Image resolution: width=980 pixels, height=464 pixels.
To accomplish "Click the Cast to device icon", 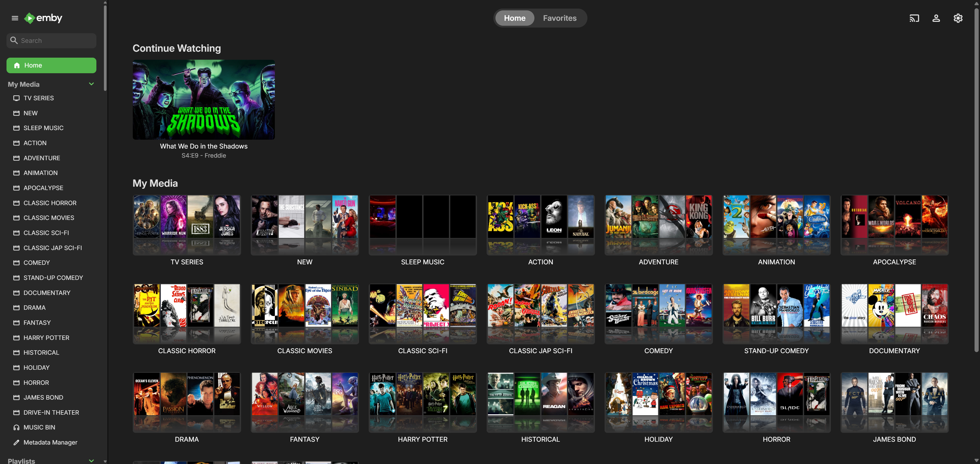I will [x=914, y=18].
